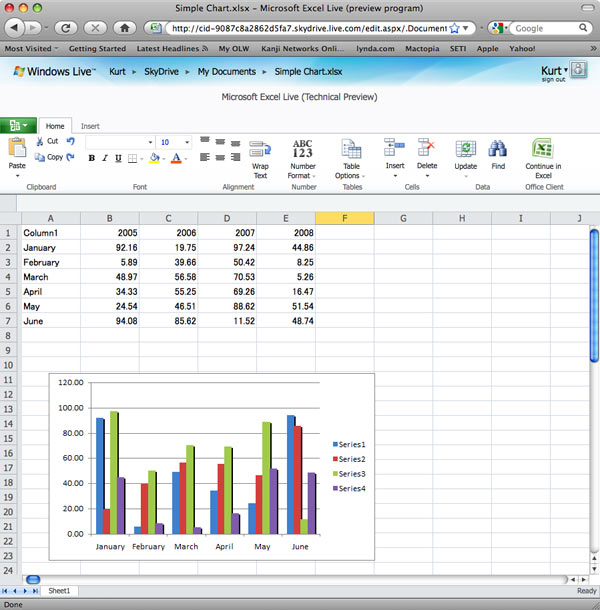The height and width of the screenshot is (610, 600).
Task: Toggle underline formatting
Action: [x=118, y=158]
